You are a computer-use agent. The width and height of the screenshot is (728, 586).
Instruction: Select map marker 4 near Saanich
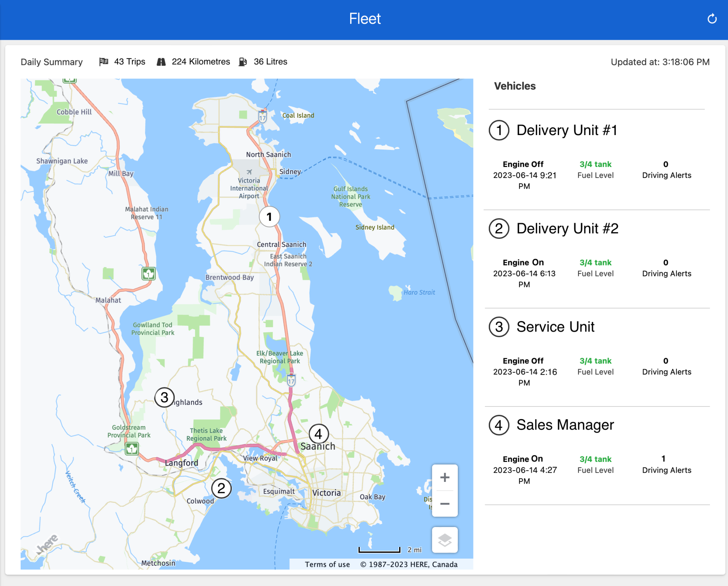[318, 434]
